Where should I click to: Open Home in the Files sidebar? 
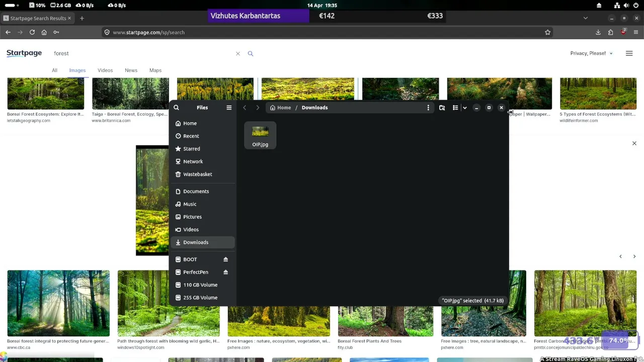203,123
